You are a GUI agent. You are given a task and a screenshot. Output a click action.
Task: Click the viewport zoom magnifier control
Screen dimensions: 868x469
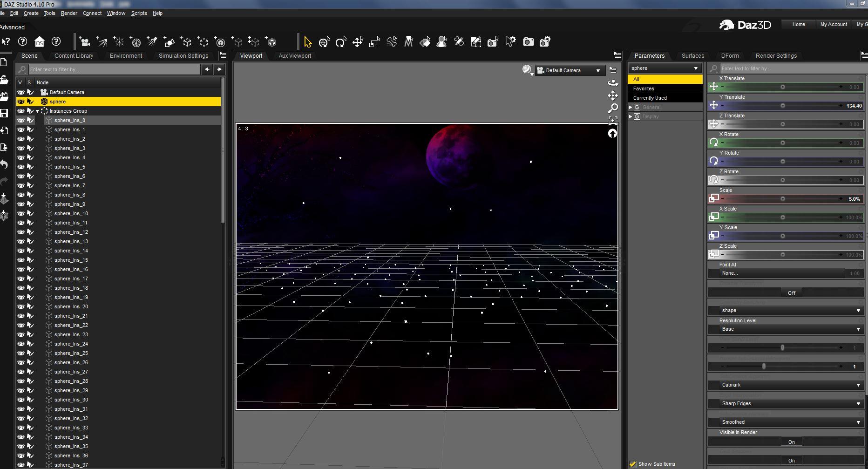(x=613, y=108)
